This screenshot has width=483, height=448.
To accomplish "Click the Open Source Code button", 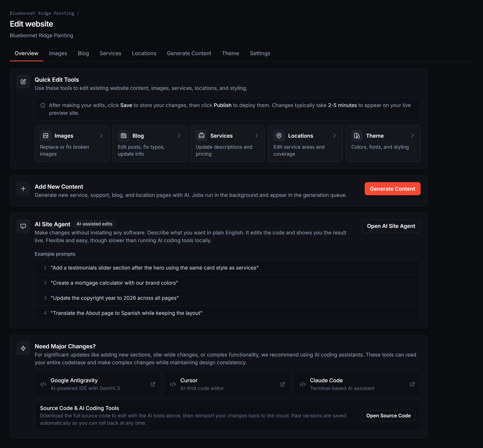I will (x=388, y=416).
